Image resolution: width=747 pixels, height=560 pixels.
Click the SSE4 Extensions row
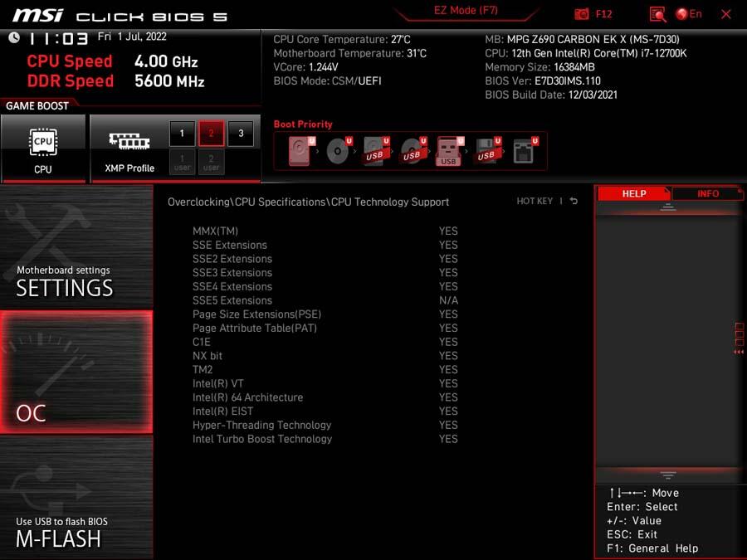click(325, 287)
